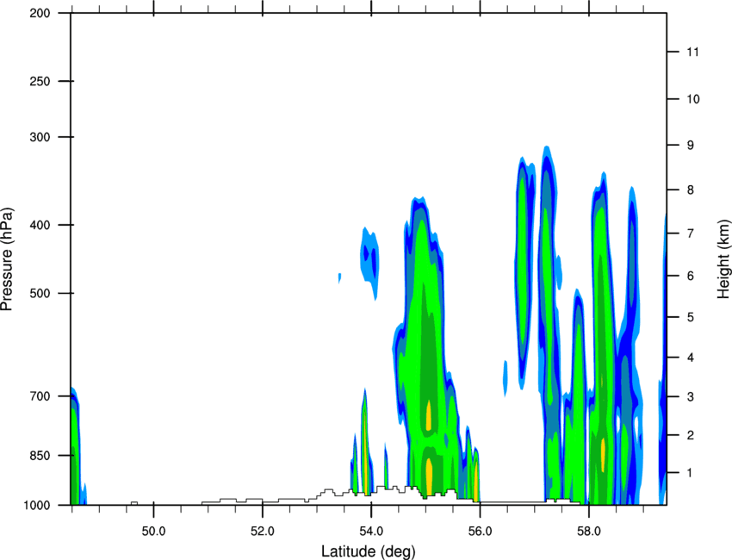Click the 58.0 latitude tick label
The image size is (732, 560).
tap(589, 532)
